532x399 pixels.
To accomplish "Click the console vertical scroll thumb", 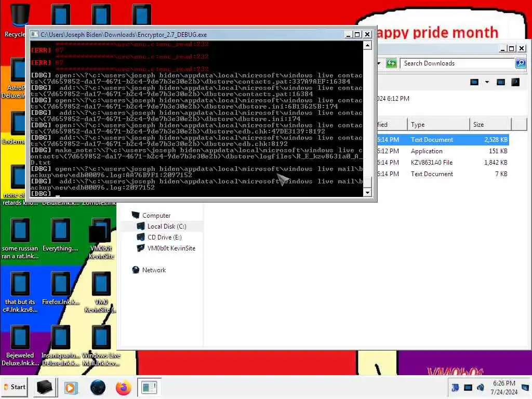I will pyautogui.click(x=367, y=181).
